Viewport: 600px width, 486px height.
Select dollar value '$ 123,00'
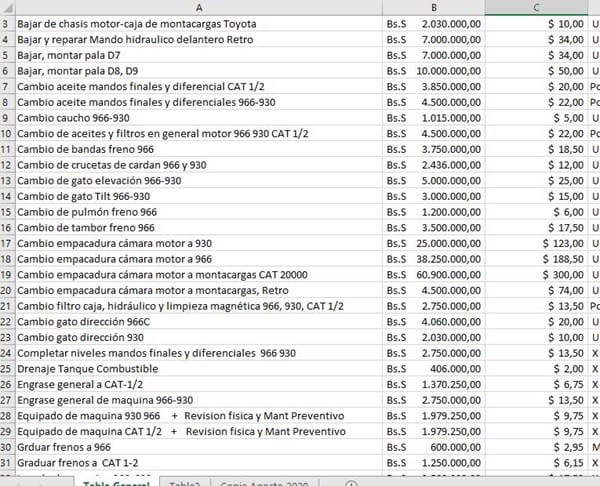point(536,243)
